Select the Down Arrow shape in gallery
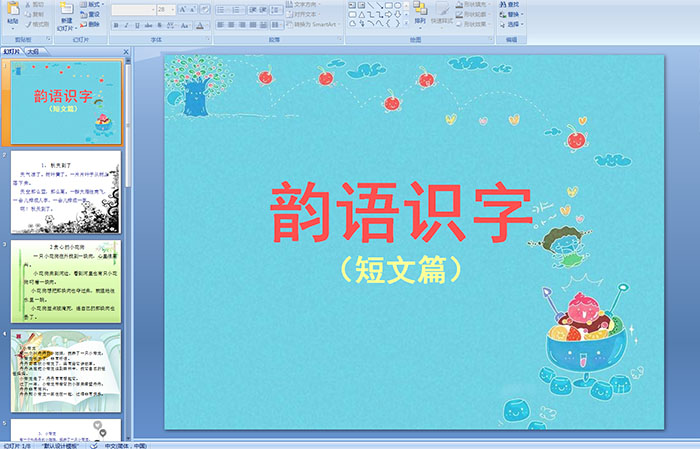700x449 pixels. click(398, 15)
